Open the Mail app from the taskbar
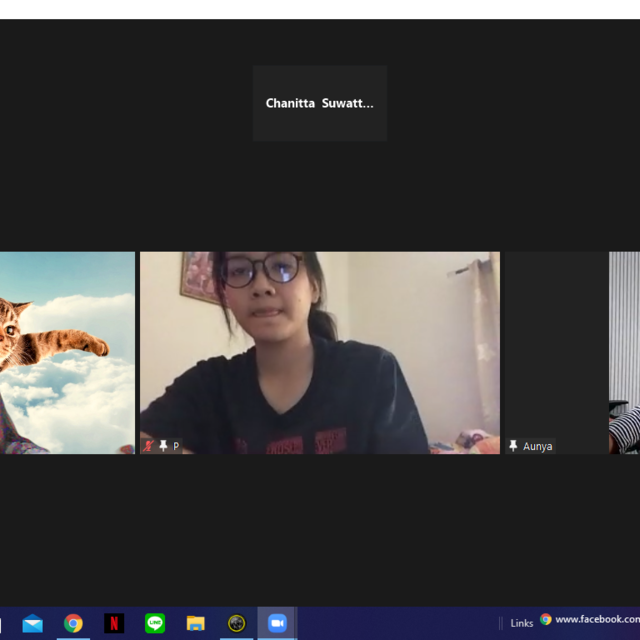640x640 pixels. point(33,623)
